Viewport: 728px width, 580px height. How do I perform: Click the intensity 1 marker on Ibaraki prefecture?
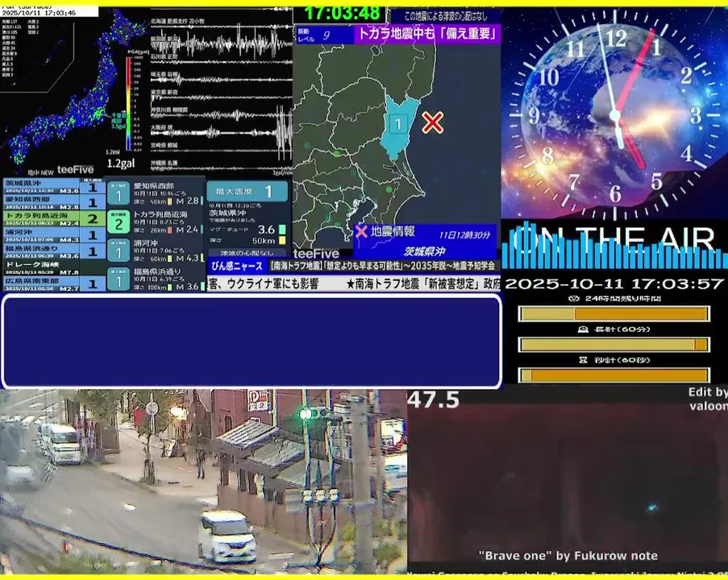[x=398, y=124]
